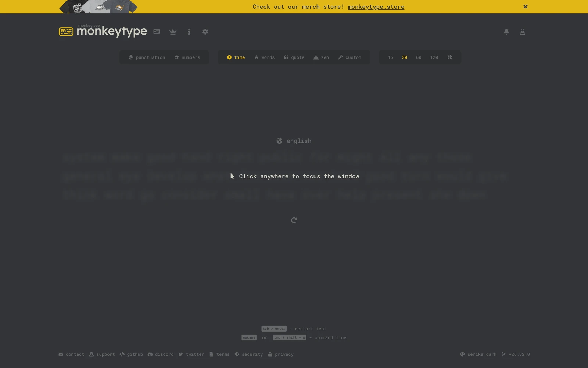Open the github link

tap(131, 354)
